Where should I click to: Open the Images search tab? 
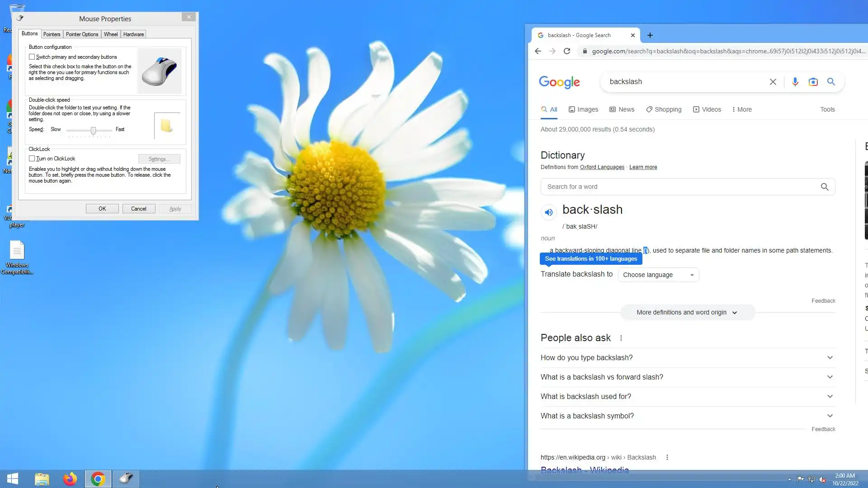(x=583, y=109)
